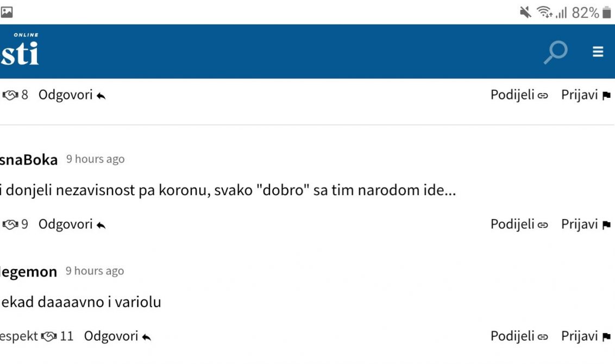Tap the muted sound status icon
Image resolution: width=615 pixels, height=364 pixels.
[525, 12]
